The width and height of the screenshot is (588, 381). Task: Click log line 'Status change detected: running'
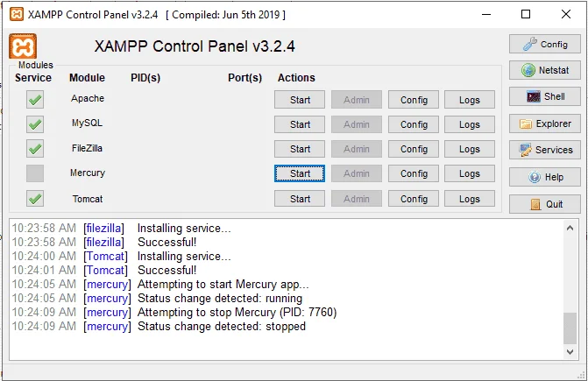(x=220, y=298)
